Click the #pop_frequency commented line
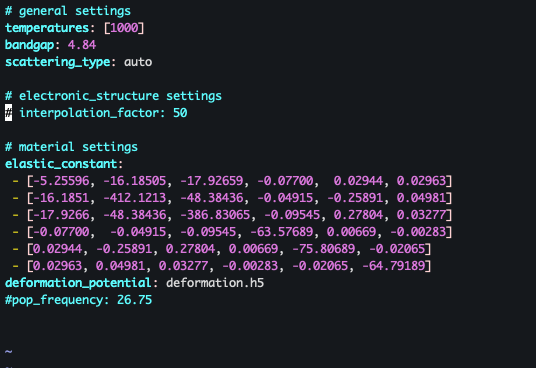 (78, 300)
